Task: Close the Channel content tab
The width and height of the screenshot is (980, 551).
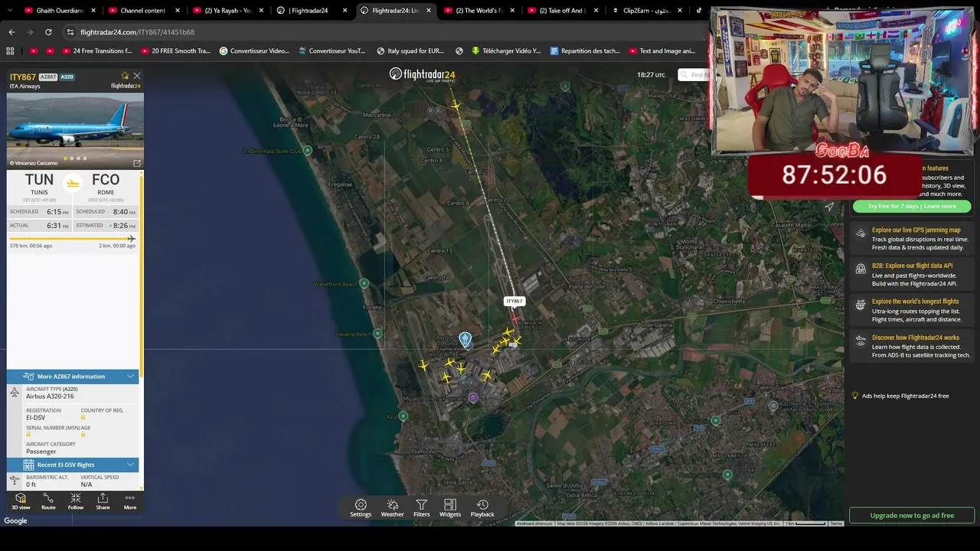Action: click(178, 11)
